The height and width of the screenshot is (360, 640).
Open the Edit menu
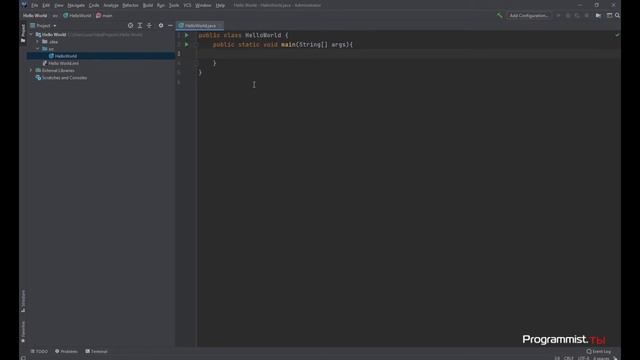[x=46, y=5]
